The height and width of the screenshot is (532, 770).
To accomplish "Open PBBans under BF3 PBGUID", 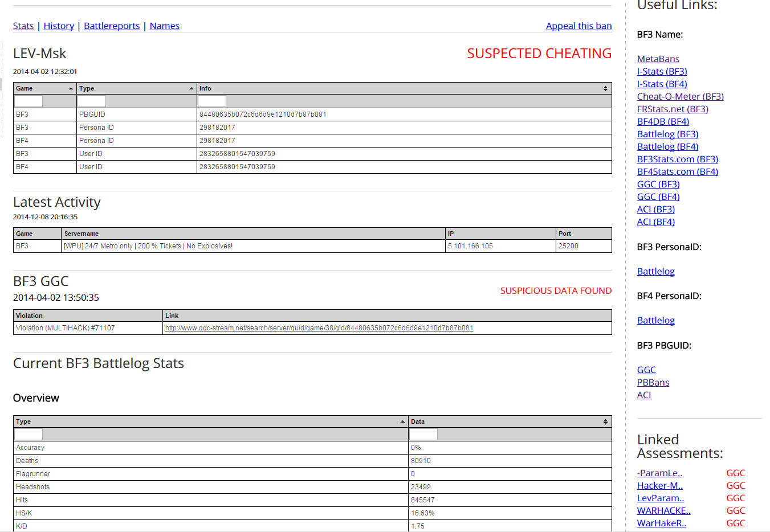I will tap(653, 382).
